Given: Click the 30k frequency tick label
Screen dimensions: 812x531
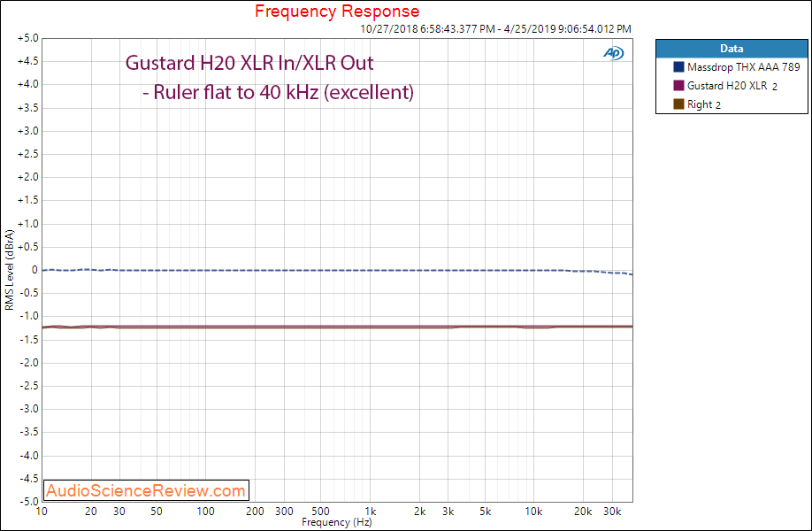Looking at the screenshot, I should (612, 512).
